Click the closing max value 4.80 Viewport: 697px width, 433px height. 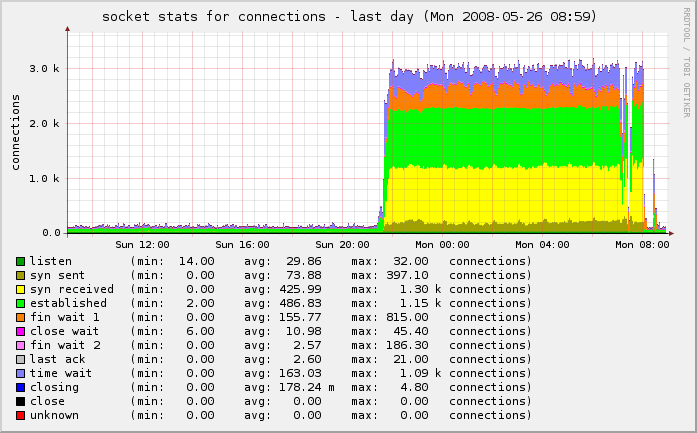(414, 388)
